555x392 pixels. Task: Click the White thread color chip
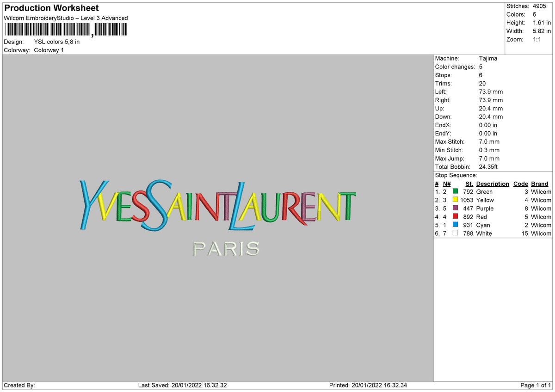click(456, 233)
